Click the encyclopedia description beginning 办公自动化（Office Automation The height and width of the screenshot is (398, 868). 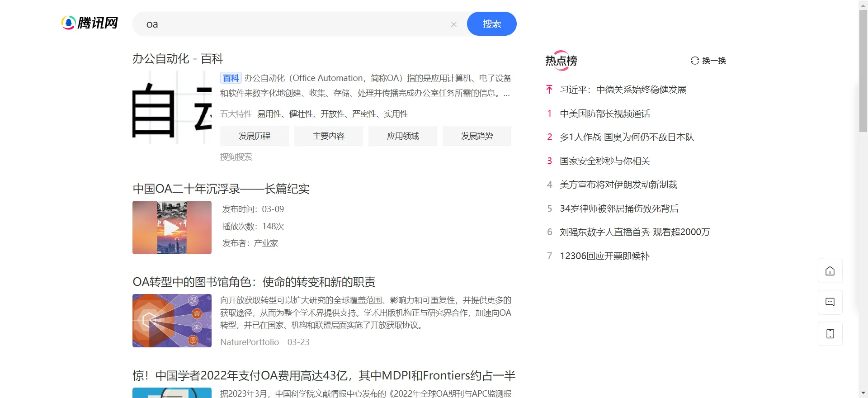[366, 85]
